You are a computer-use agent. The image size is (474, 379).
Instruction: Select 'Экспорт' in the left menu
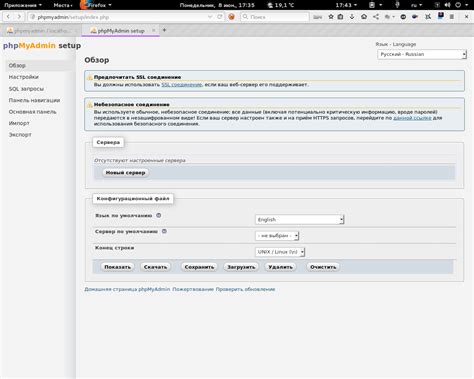(x=20, y=135)
